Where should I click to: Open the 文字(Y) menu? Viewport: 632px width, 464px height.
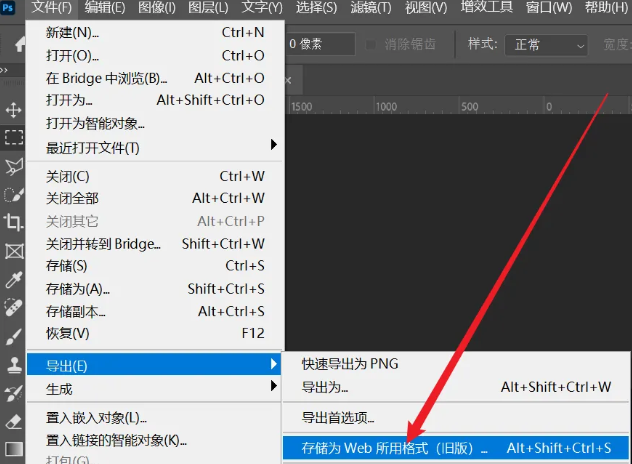click(x=262, y=7)
